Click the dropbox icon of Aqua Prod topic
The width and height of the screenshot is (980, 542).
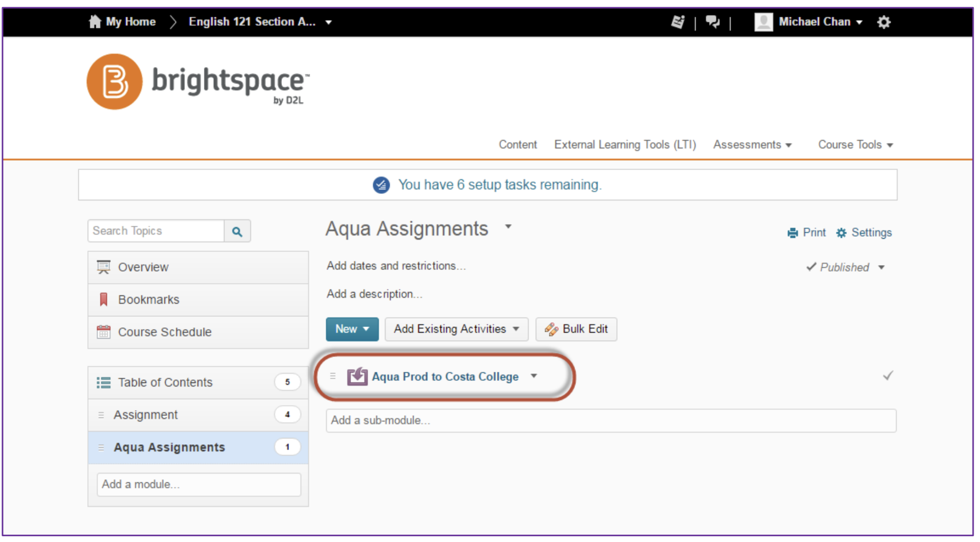click(x=357, y=376)
